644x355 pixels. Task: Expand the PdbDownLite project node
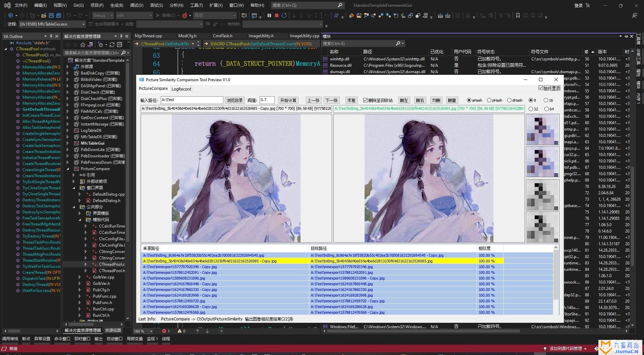[x=68, y=150]
